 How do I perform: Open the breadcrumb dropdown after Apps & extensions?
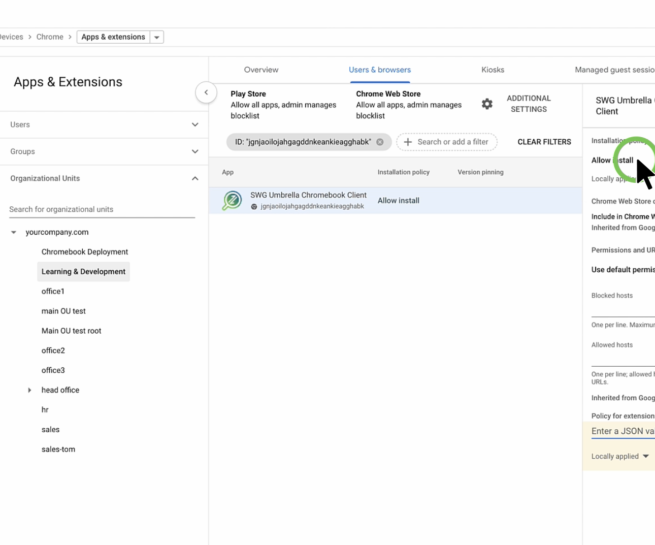[x=157, y=37]
